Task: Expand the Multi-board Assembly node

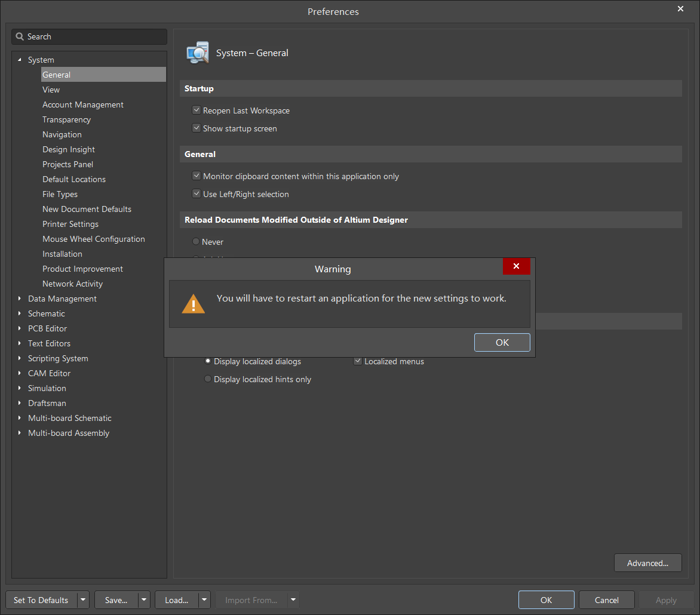Action: 20,433
